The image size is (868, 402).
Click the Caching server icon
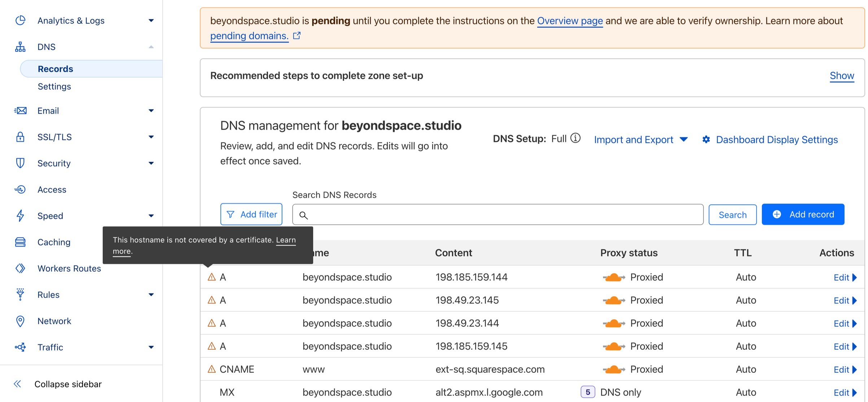click(x=20, y=242)
